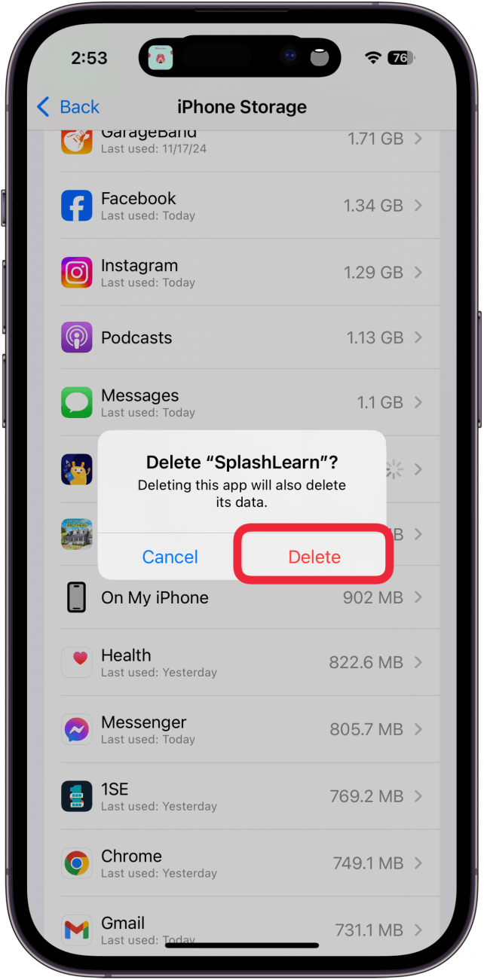Confirm Delete in the SplashLearn dialog
Screen dimensions: 484x980
[314, 557]
